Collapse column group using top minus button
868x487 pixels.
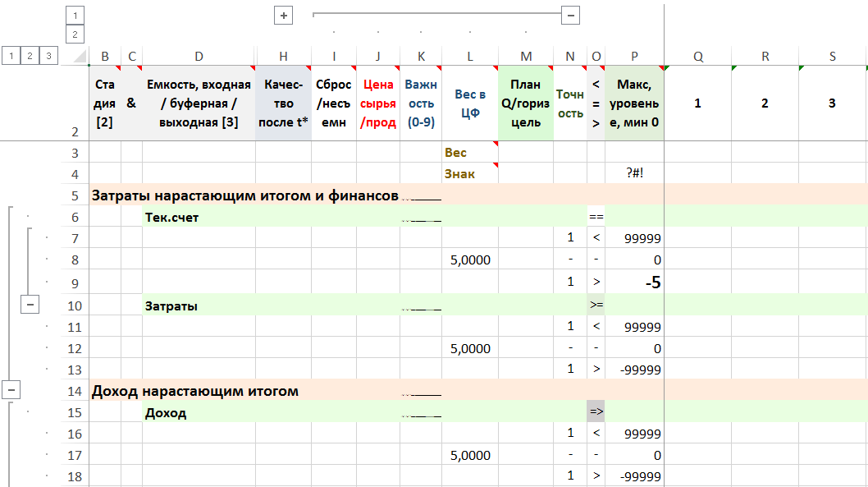[572, 16]
